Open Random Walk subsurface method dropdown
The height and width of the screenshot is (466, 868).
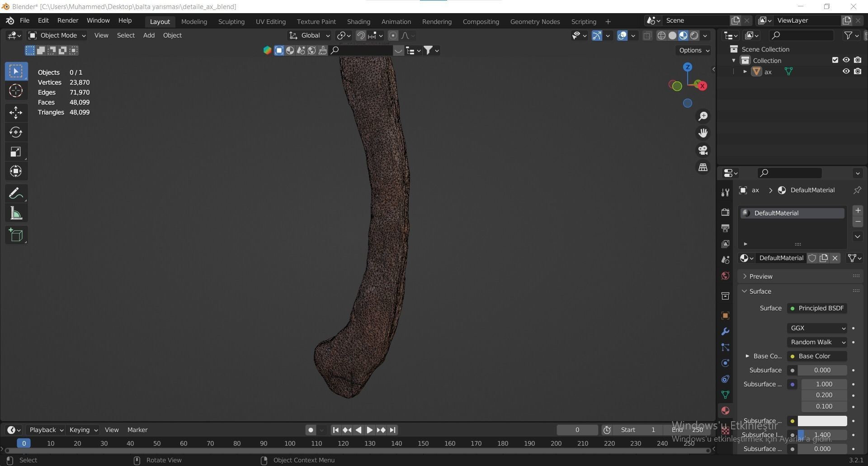click(x=817, y=342)
